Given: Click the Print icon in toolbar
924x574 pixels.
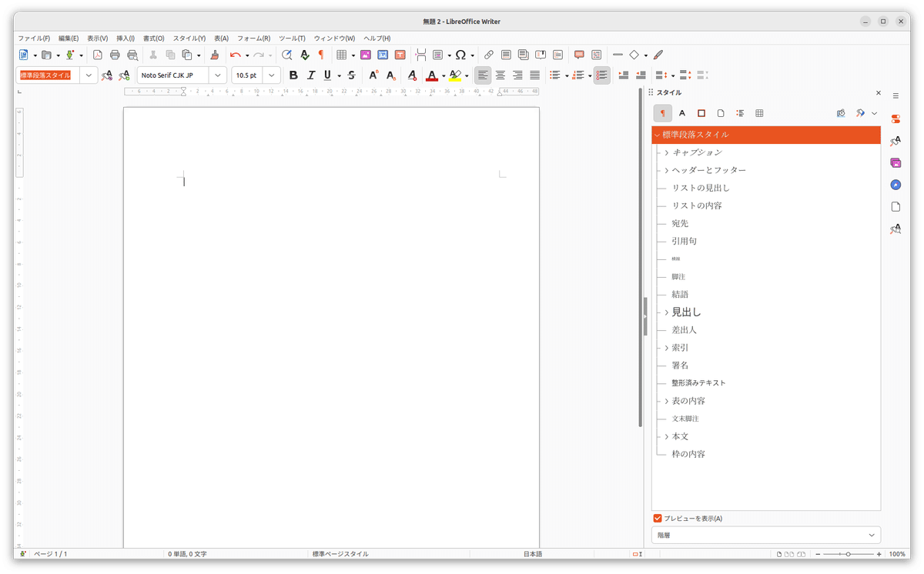Looking at the screenshot, I should tap(115, 55).
